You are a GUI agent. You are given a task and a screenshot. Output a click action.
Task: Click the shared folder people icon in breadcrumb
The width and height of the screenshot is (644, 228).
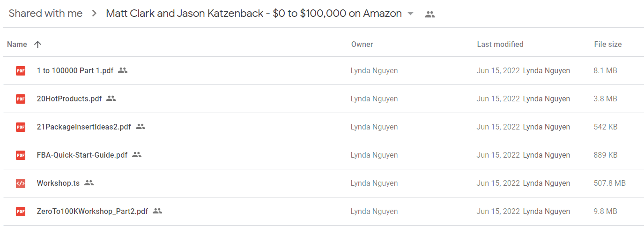430,14
